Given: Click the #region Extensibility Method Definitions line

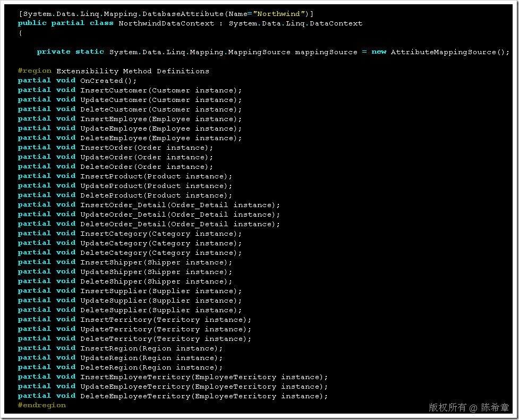Looking at the screenshot, I should [114, 71].
